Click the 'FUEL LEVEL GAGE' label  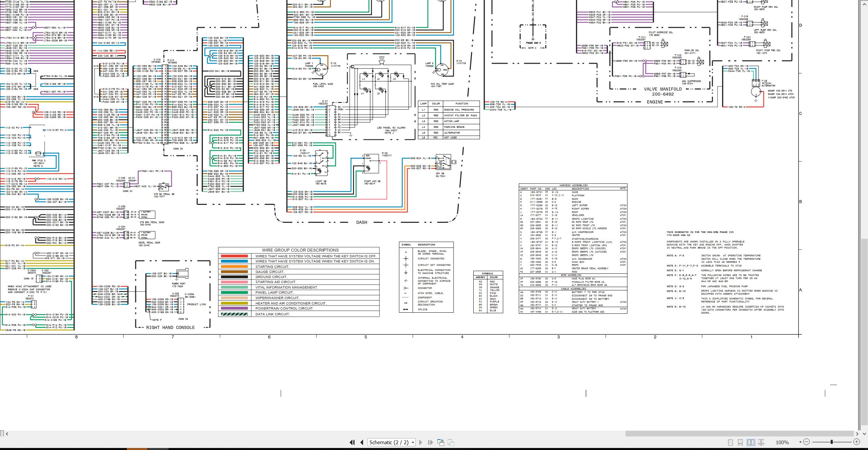point(323,84)
